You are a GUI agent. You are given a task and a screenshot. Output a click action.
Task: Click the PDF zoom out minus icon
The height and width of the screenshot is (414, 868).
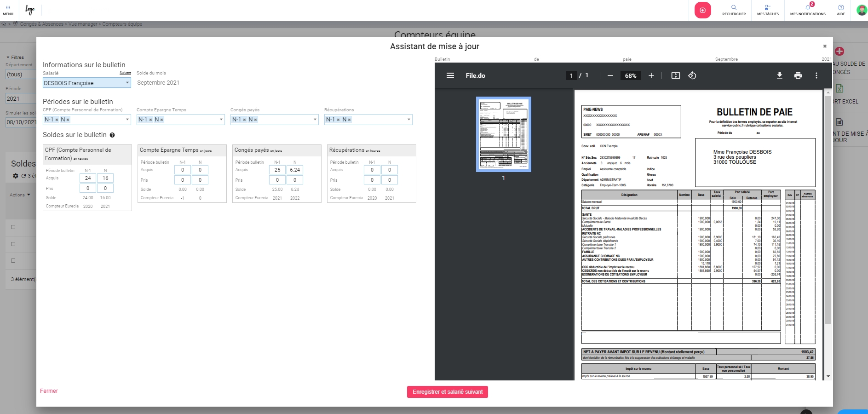[610, 75]
